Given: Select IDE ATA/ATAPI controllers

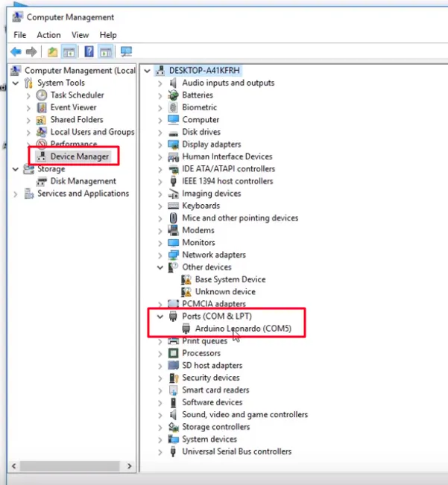Looking at the screenshot, I should [x=229, y=169].
